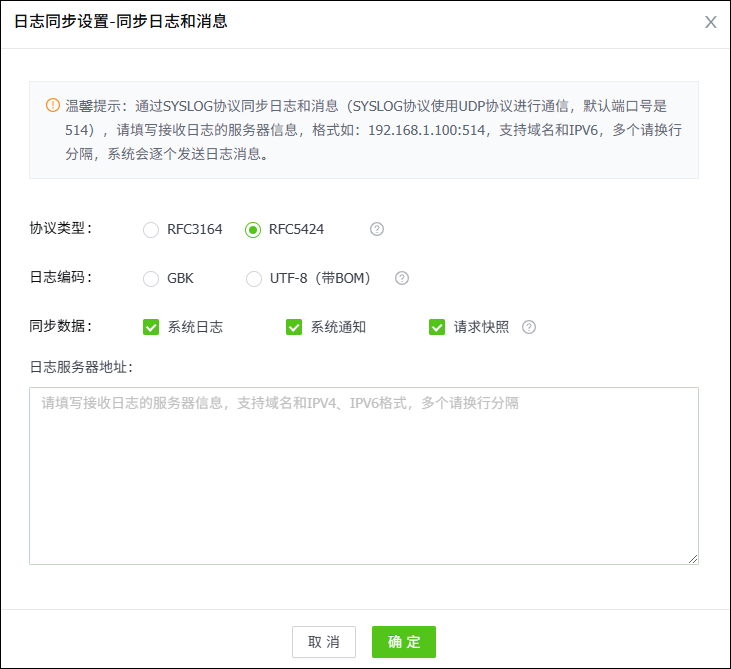Viewport: 731px width, 669px height.
Task: Click the 日志服务器地址 label
Action: coord(81,366)
